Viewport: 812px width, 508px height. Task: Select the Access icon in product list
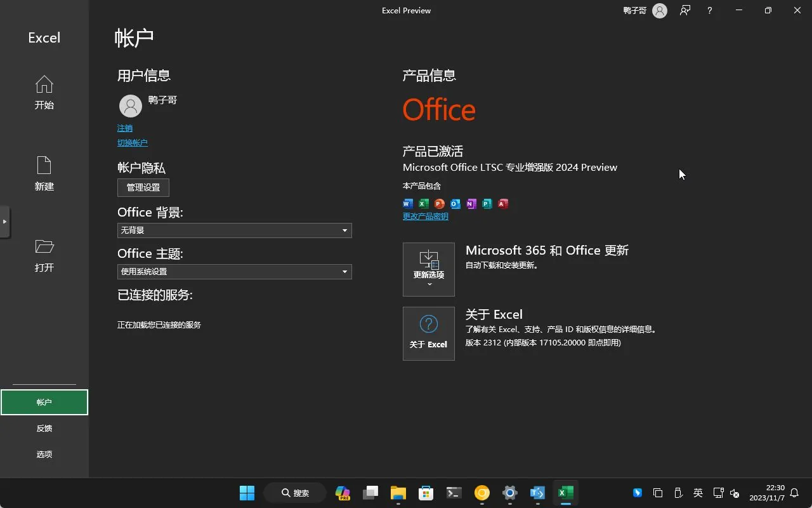(x=502, y=203)
